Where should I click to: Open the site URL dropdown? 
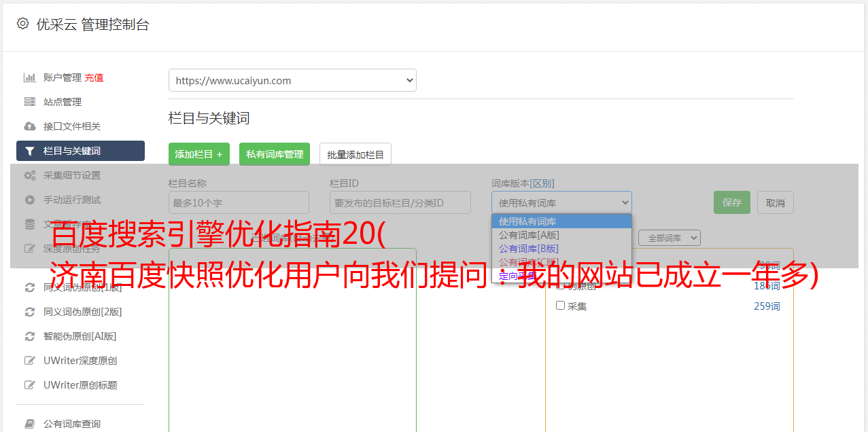[292, 80]
